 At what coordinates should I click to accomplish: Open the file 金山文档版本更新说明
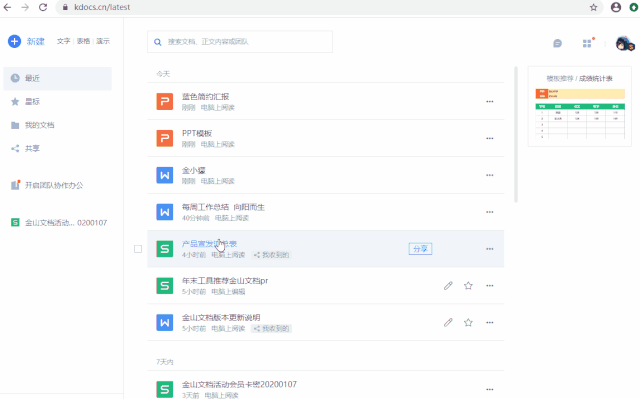coord(221,317)
